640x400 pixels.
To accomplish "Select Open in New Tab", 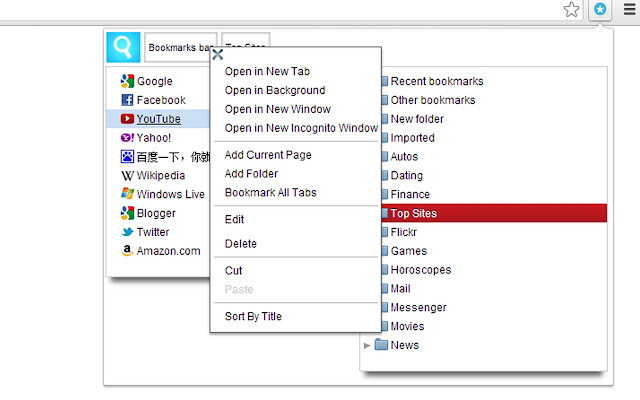I will pos(267,71).
